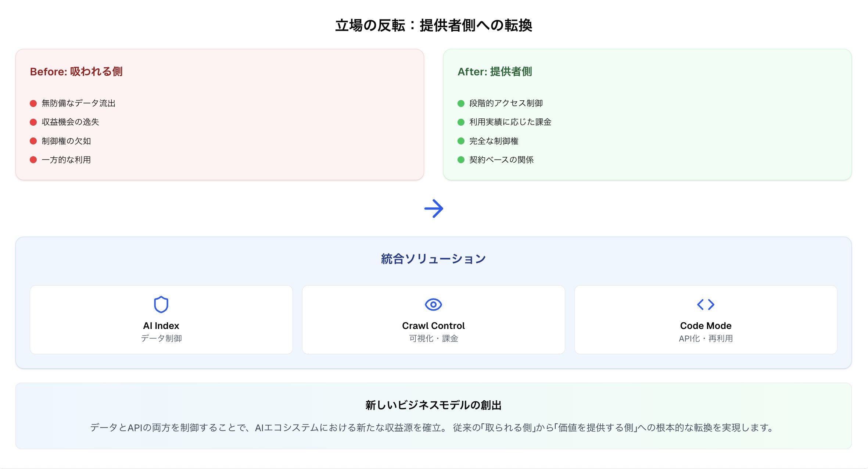
Task: Click the blue right arrow icon
Action: (x=434, y=208)
